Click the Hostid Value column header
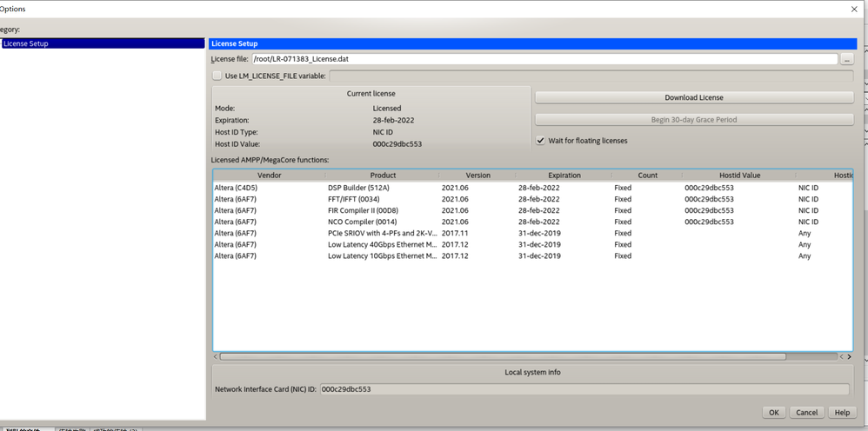This screenshot has width=868, height=431. (739, 176)
